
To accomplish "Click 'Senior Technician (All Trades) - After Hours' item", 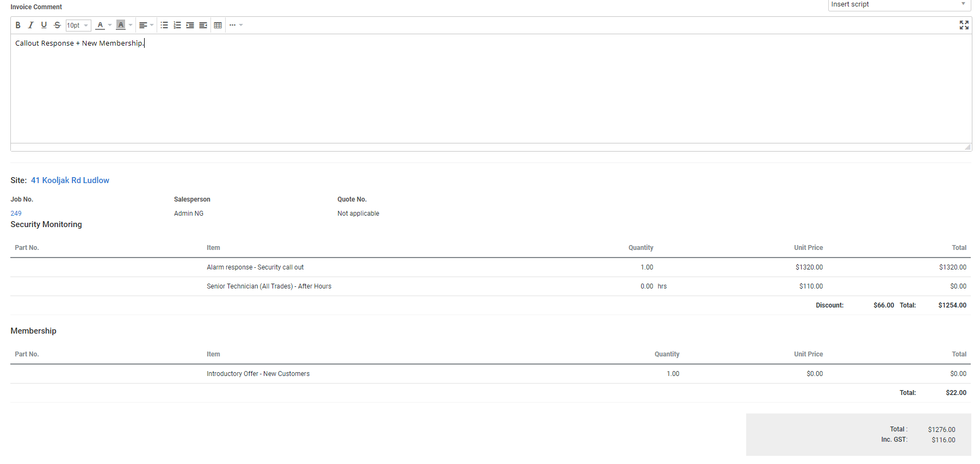I will pos(269,286).
